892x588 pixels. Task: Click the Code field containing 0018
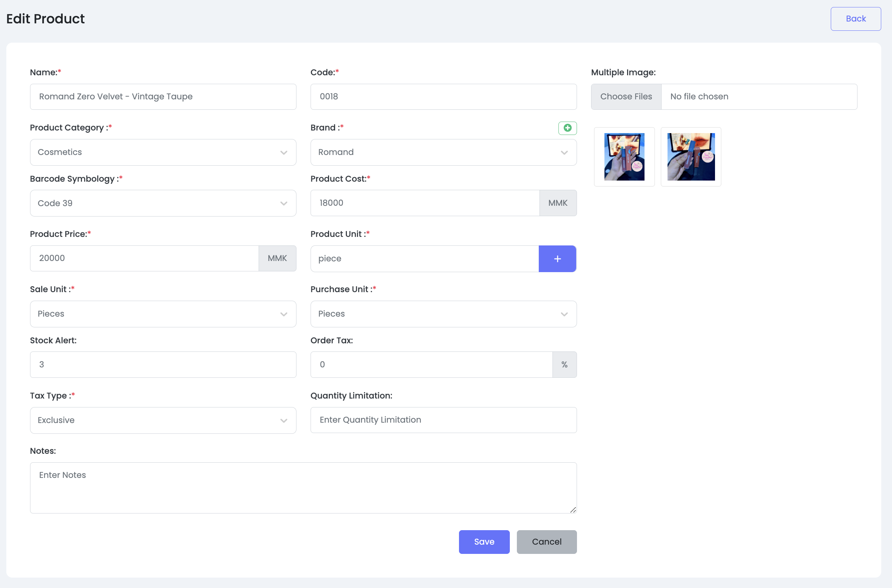click(x=443, y=97)
